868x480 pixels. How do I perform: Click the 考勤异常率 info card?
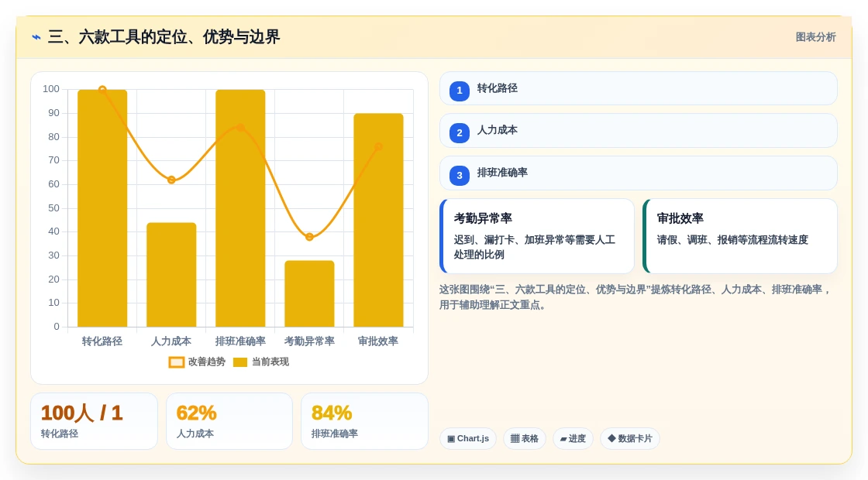[537, 236]
